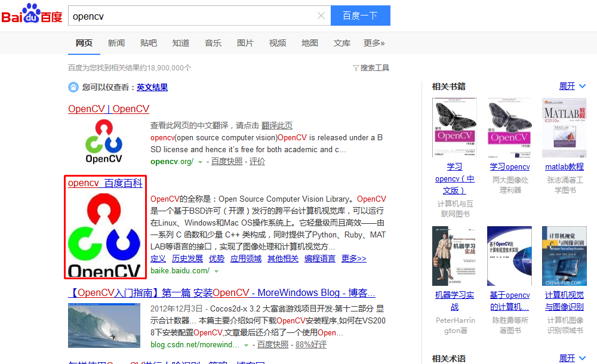Open the 文库 tab
The height and width of the screenshot is (364, 597).
coord(342,43)
